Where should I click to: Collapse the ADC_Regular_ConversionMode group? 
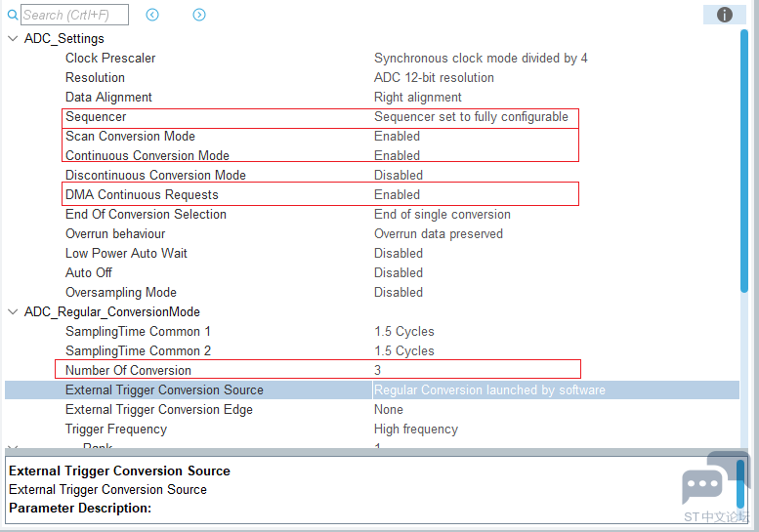click(13, 312)
